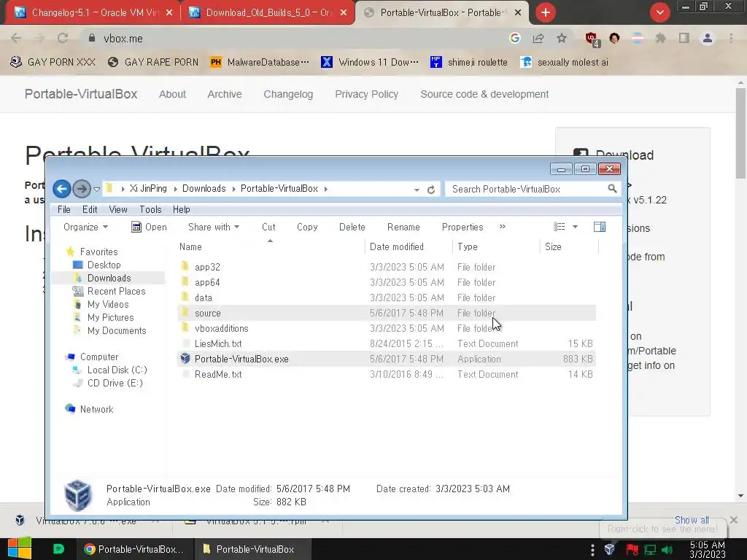747x560 pixels.
Task: Open the Windows 11 Dow bookmark
Action: click(370, 63)
